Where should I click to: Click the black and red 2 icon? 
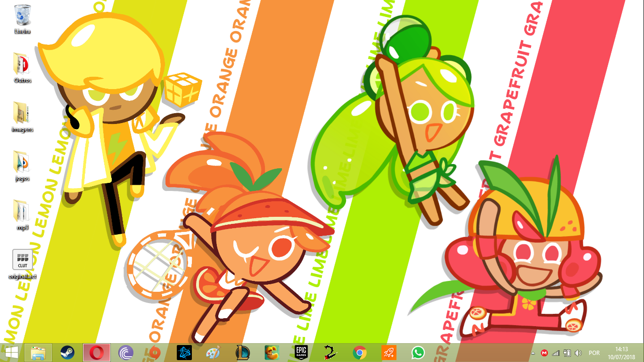(x=330, y=353)
